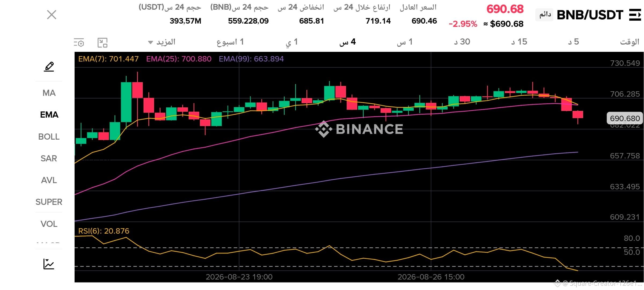This screenshot has height=290, width=644.
Task: Click the EMA(25): 700.880 label
Action: coord(179,59)
